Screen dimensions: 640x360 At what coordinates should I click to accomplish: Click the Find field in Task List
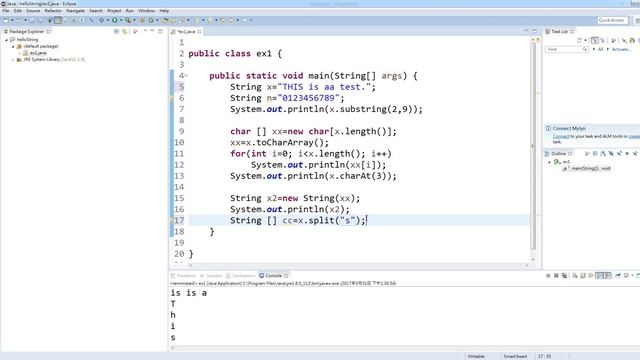(566, 49)
